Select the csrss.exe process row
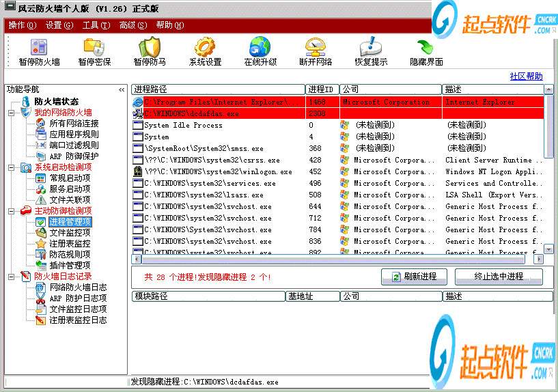 click(x=337, y=160)
